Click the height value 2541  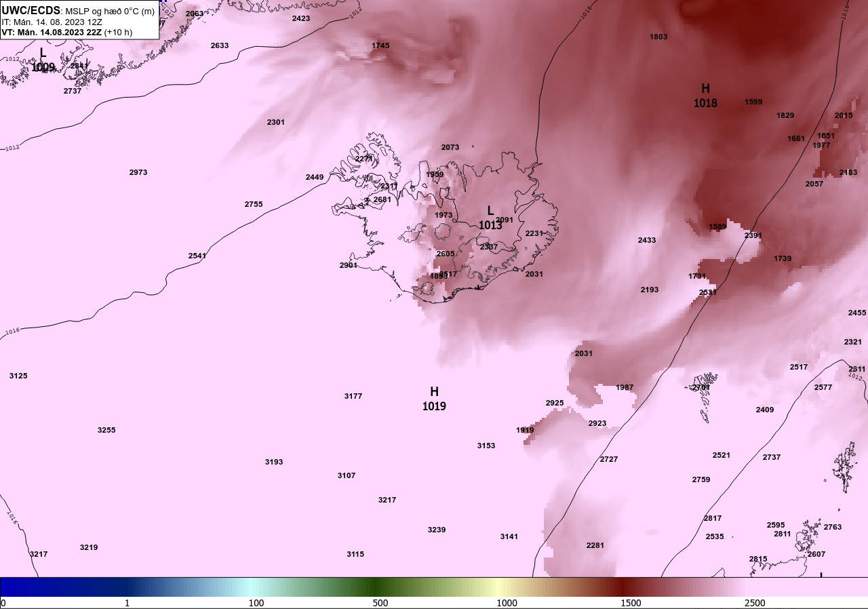(x=197, y=256)
